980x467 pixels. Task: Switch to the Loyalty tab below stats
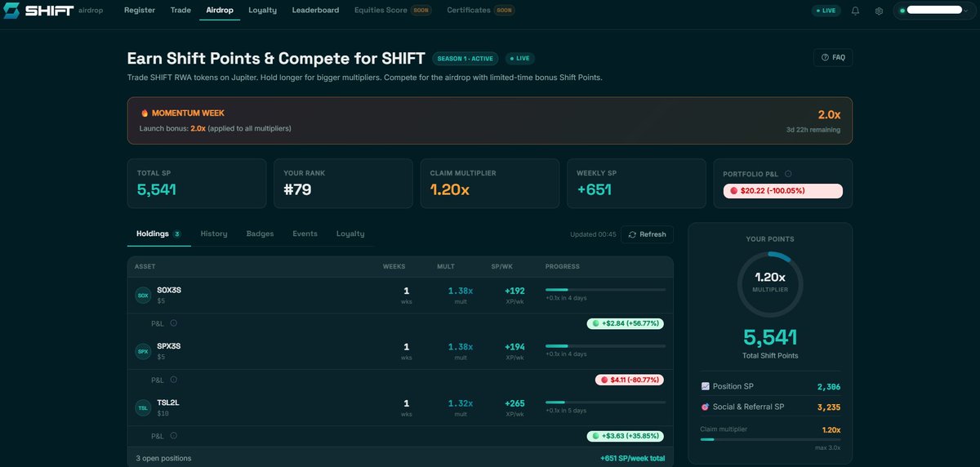(x=350, y=234)
